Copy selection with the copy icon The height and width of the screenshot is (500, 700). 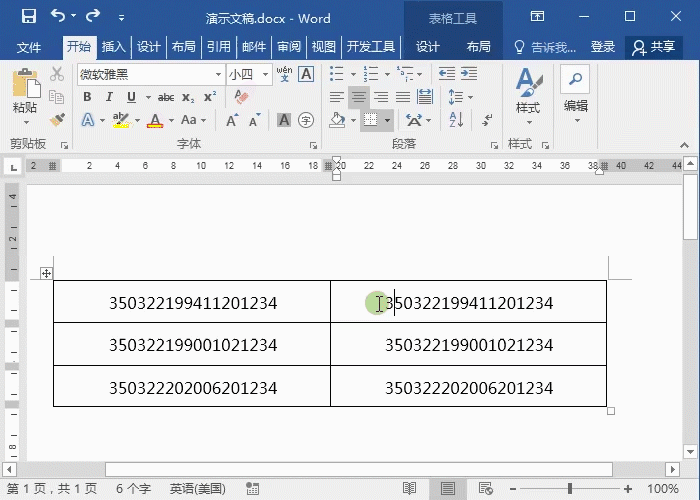pyautogui.click(x=56, y=97)
